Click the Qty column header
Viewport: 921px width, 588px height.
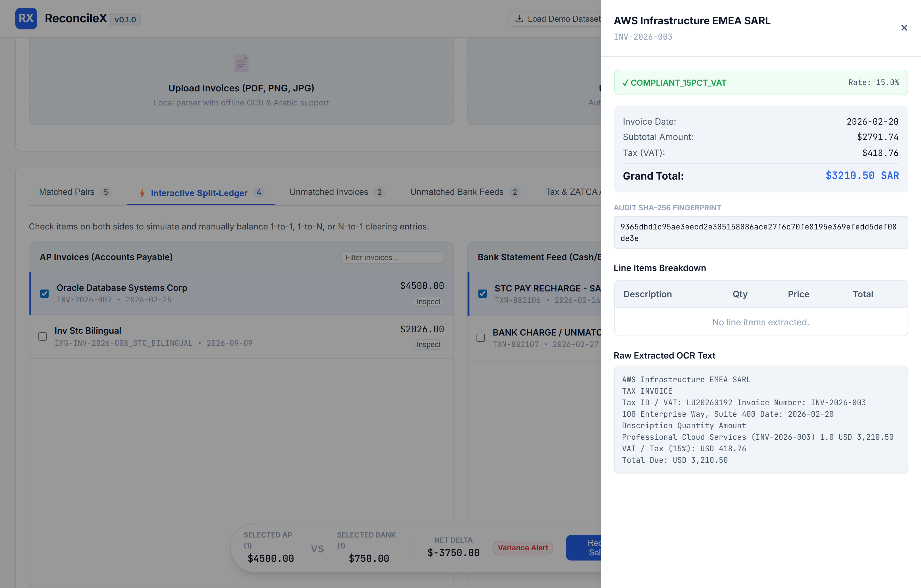(x=740, y=294)
